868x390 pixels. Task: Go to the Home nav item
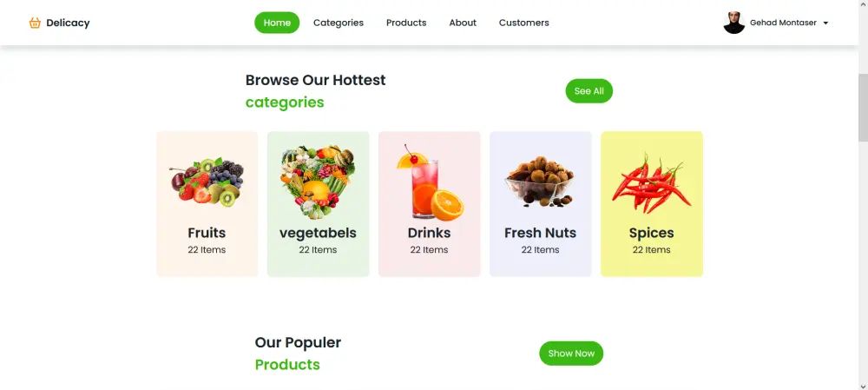(277, 23)
